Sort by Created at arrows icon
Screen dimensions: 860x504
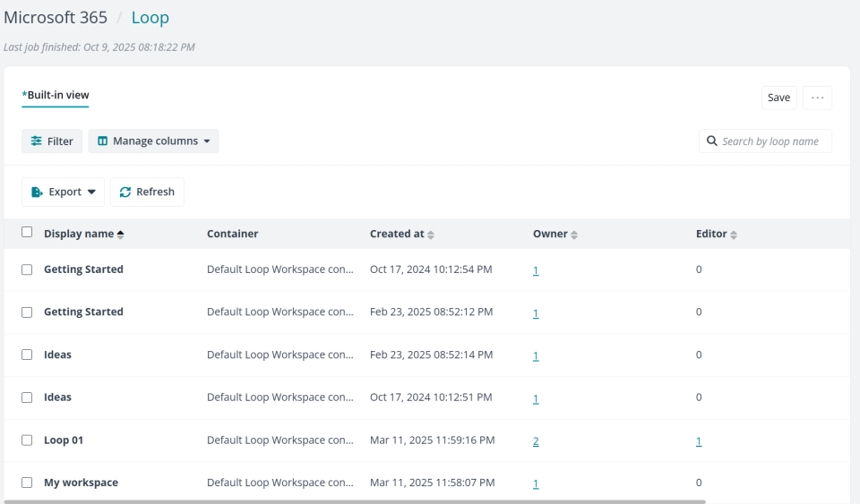pos(431,235)
